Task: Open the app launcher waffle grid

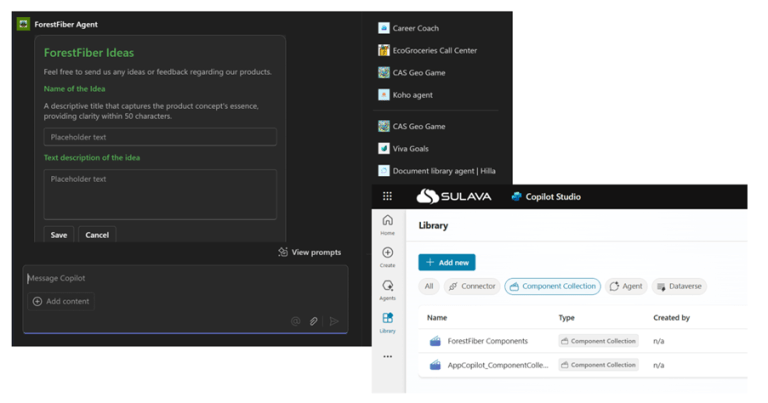Action: pyautogui.click(x=387, y=197)
